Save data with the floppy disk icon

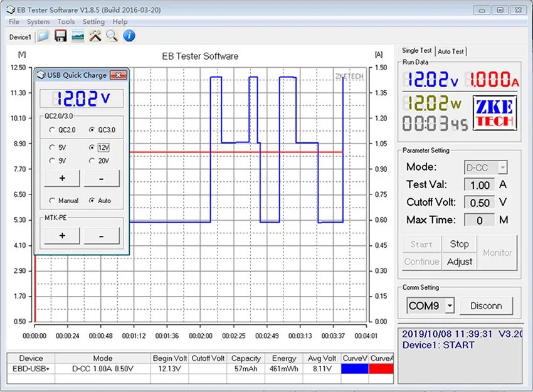click(x=60, y=36)
